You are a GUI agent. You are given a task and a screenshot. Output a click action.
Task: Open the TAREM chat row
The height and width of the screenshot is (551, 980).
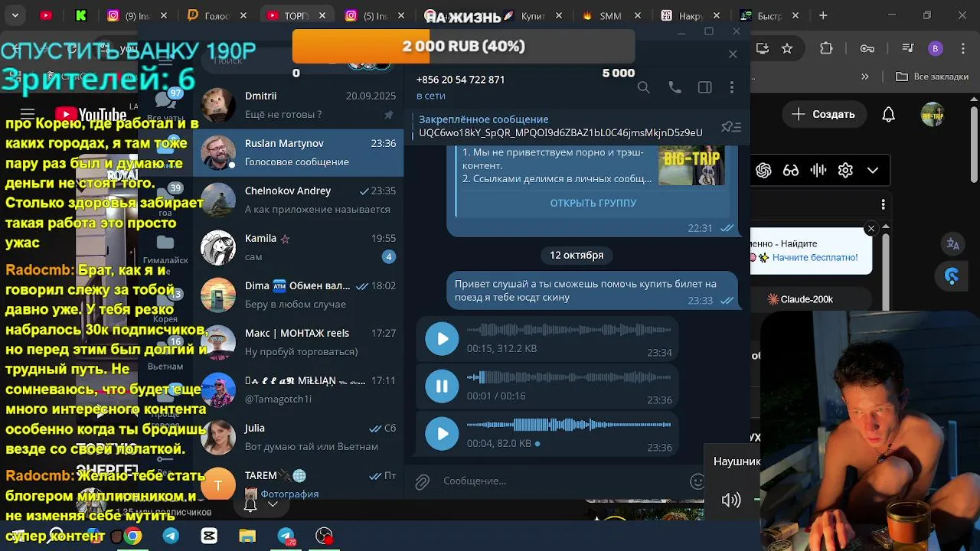299,482
